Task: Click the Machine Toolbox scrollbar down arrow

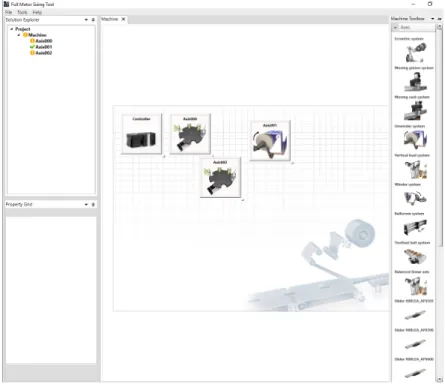Action: (x=440, y=379)
